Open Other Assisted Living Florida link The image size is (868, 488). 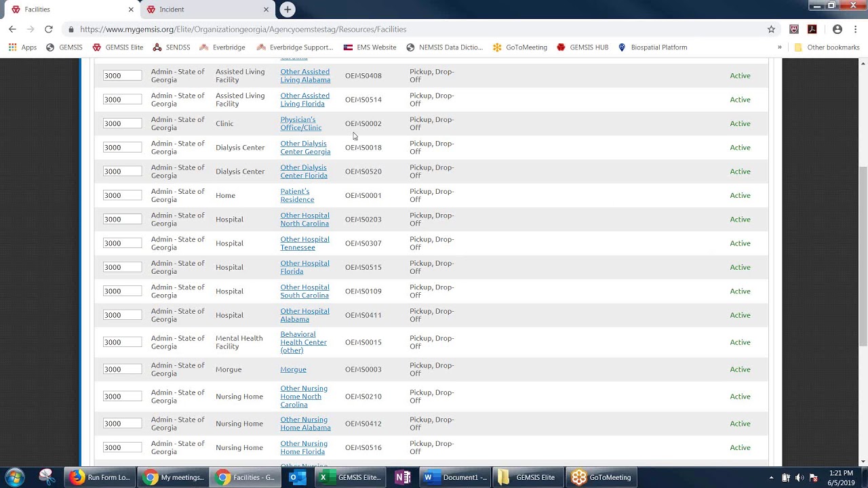coord(304,100)
